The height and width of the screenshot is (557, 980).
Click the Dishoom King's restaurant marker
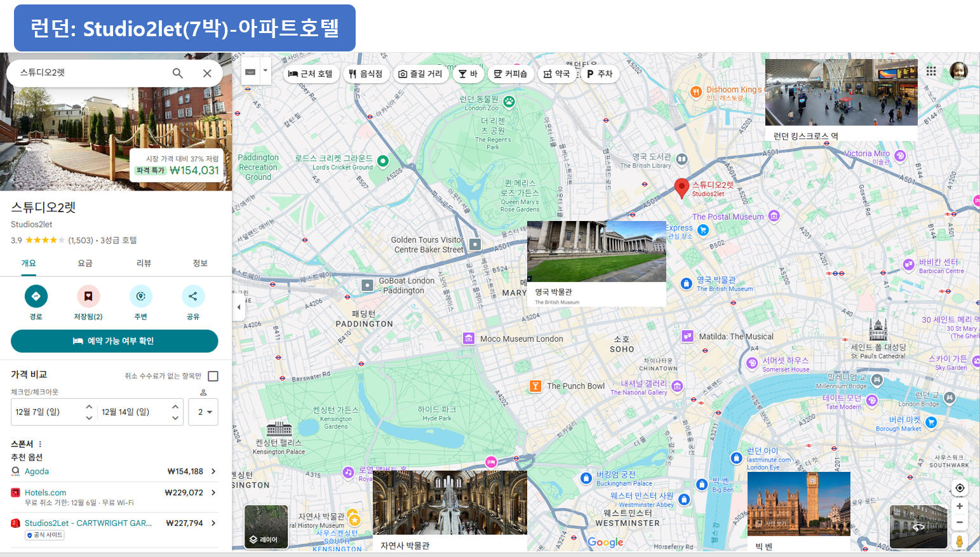click(697, 92)
